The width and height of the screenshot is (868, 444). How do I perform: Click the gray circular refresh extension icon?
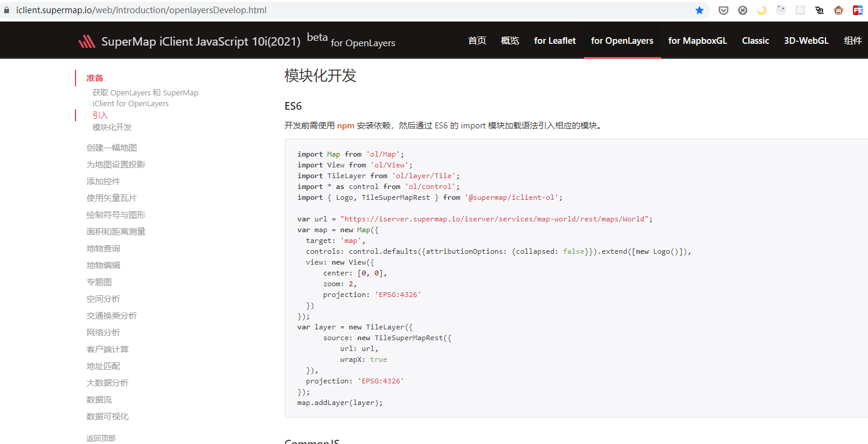(x=743, y=10)
